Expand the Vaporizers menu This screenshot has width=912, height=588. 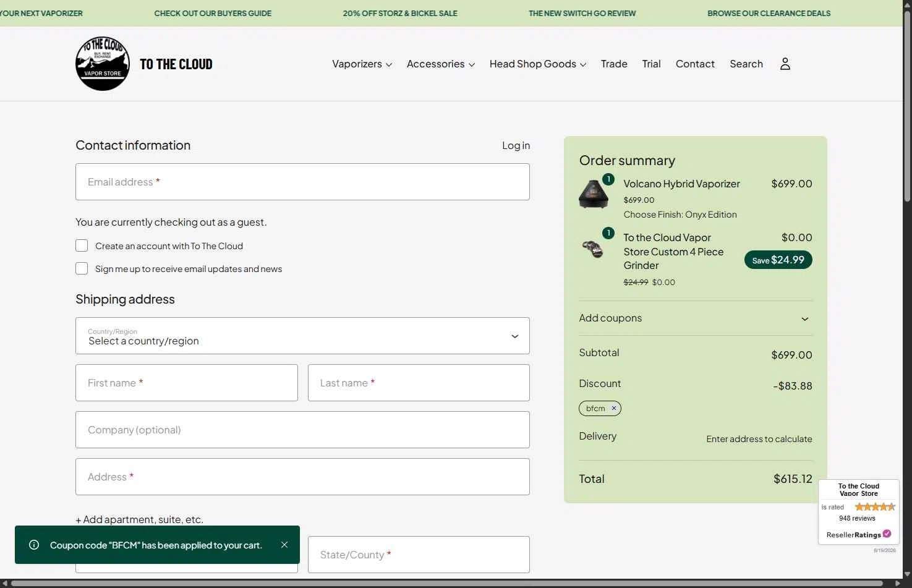[362, 64]
